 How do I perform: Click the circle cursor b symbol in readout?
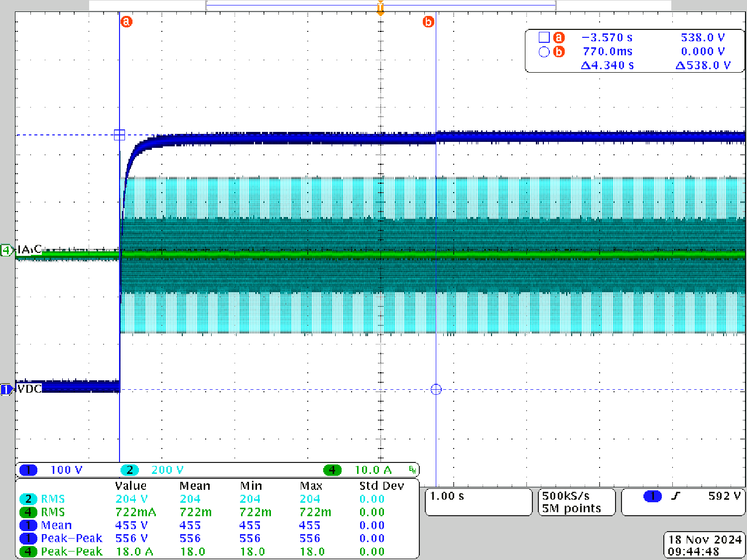544,52
